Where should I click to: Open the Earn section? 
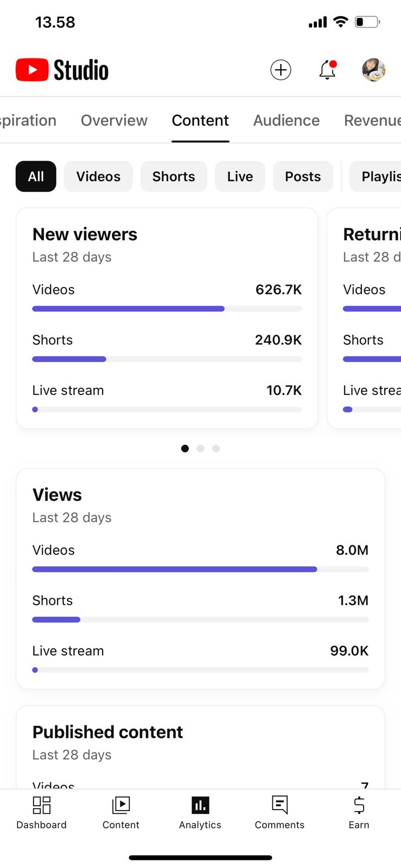point(359,812)
